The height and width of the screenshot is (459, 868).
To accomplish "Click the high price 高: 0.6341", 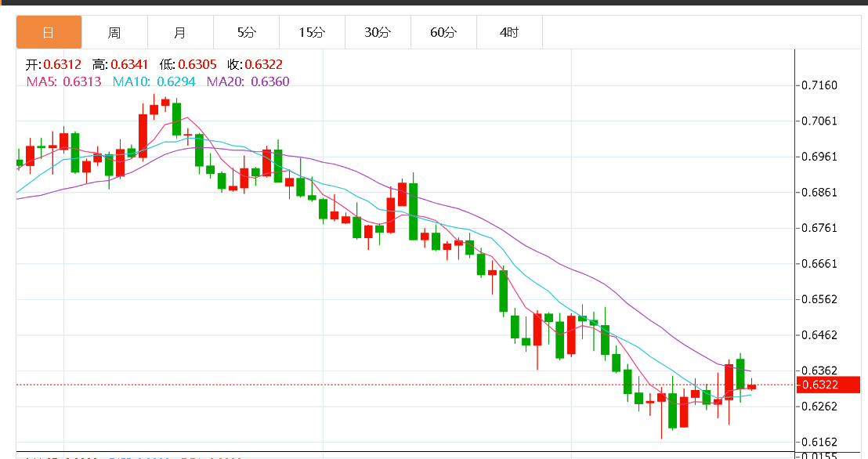I will [120, 65].
